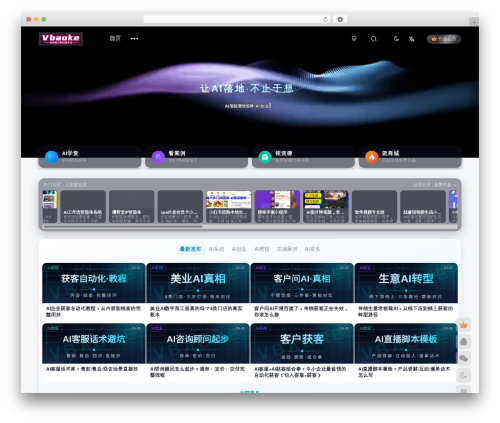
Task: Open the AI咨询顾问起步 article cover
Action: coord(198,343)
